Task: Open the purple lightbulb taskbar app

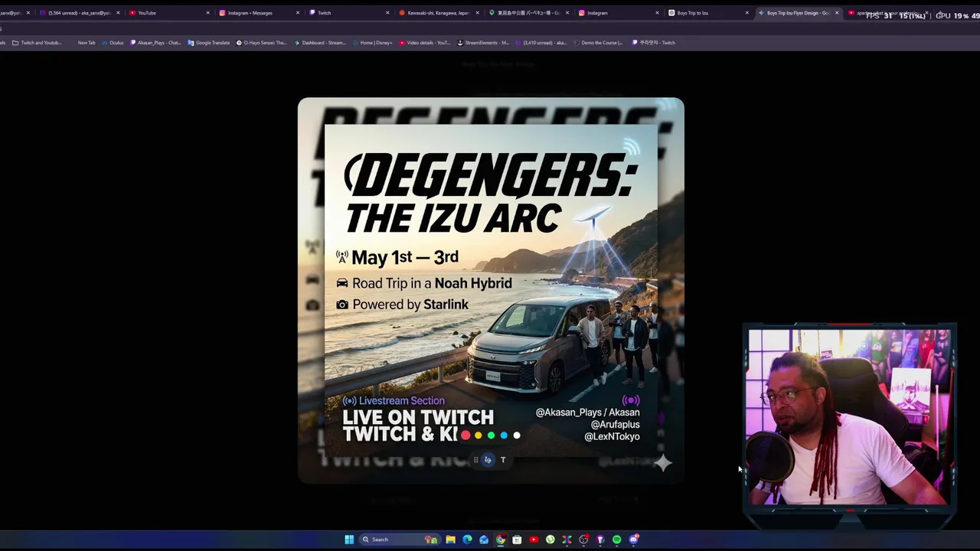Action: pos(600,540)
